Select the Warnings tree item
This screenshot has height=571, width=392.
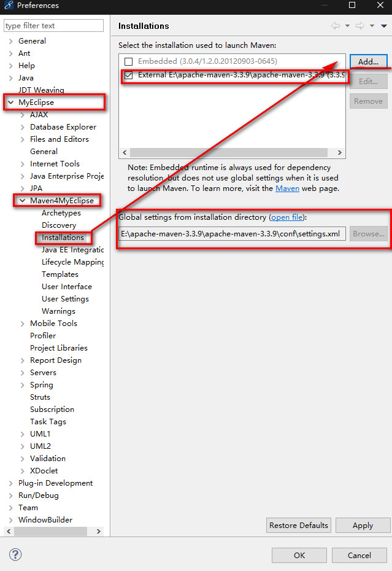click(x=59, y=311)
